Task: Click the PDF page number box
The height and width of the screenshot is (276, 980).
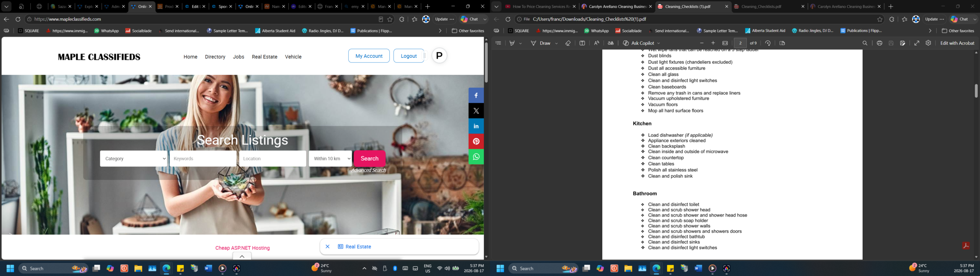Action: pos(740,43)
